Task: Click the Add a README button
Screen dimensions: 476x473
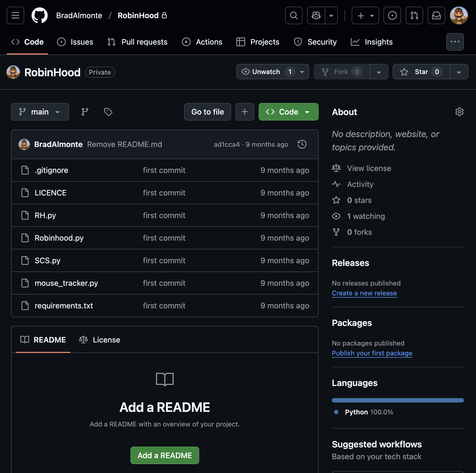Action: tap(165, 455)
